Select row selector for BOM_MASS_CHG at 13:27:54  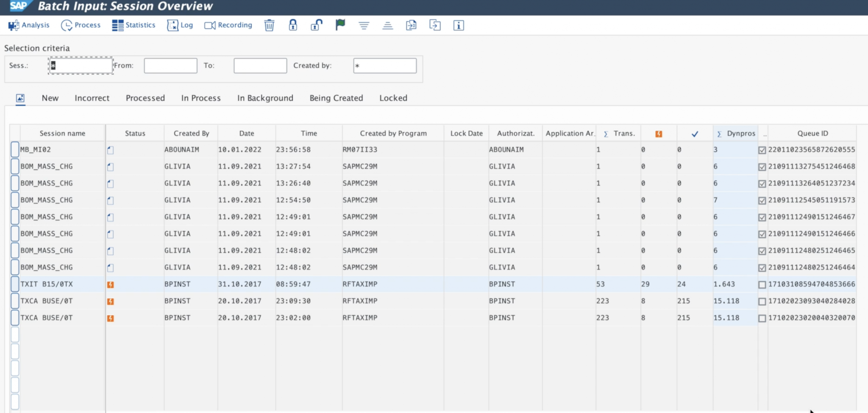(15, 166)
